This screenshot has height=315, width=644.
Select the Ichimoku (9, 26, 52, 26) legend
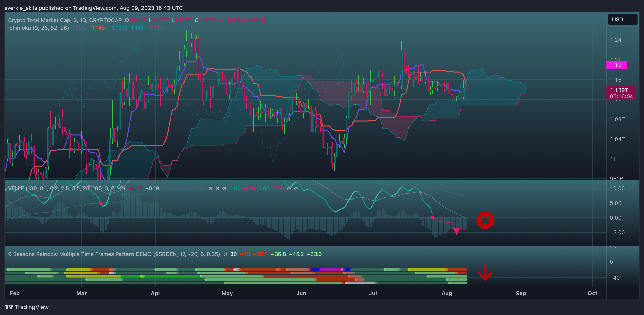(x=39, y=28)
